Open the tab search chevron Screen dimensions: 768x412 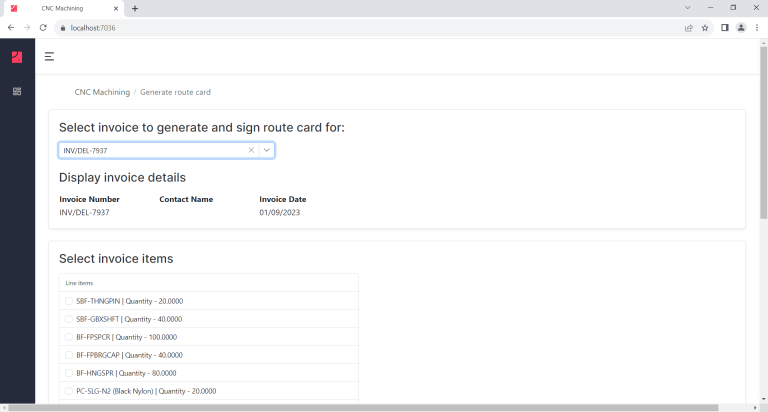click(x=688, y=8)
